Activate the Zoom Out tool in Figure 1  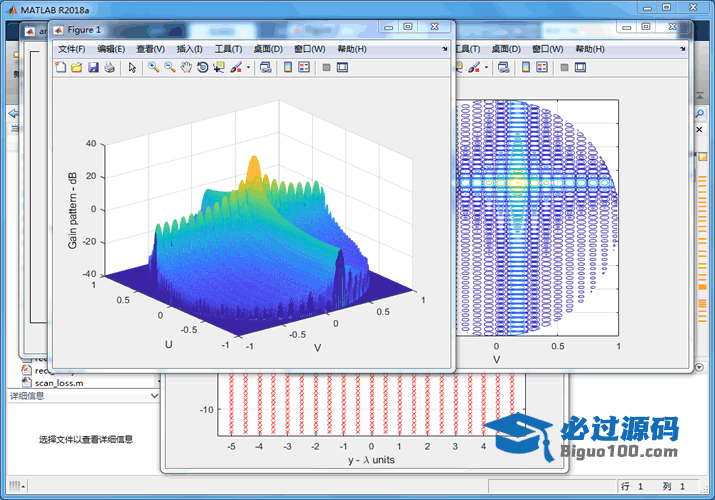coord(170,67)
